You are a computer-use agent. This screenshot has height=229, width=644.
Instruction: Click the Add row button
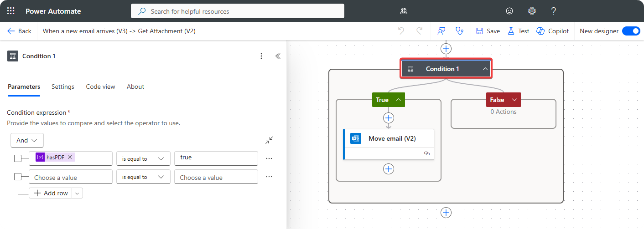51,193
